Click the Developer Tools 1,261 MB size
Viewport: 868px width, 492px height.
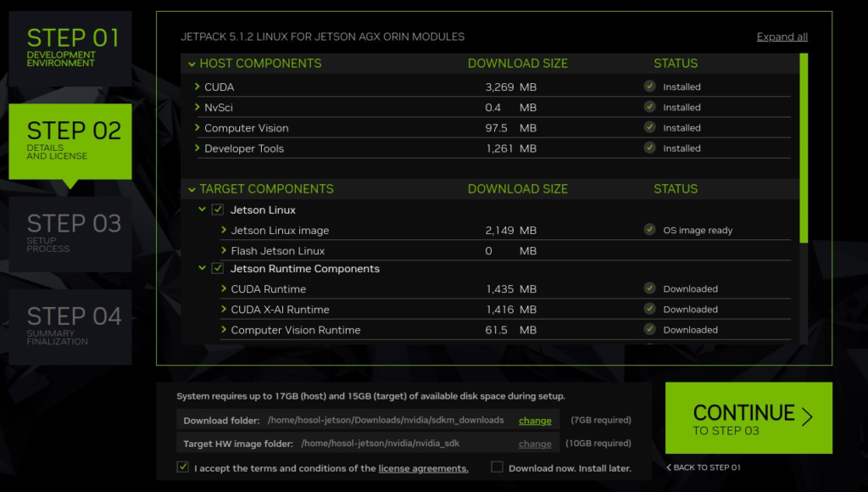pos(510,148)
